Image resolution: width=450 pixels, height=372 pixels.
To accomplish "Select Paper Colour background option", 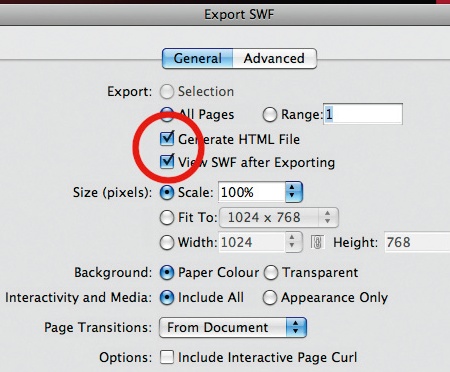I will [167, 273].
